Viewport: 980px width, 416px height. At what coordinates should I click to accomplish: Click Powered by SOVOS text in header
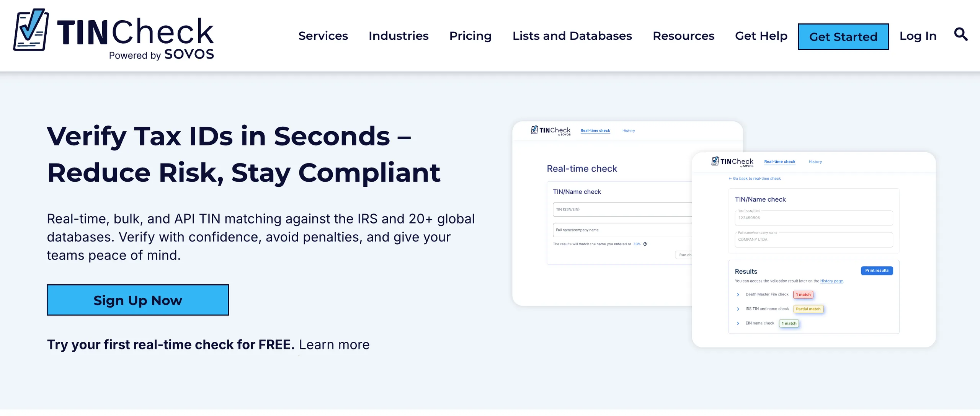pos(161,55)
